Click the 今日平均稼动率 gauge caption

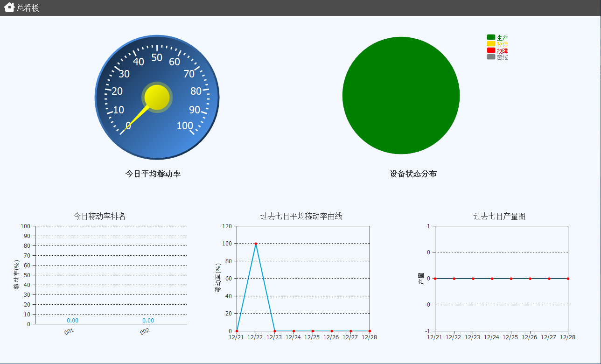153,174
